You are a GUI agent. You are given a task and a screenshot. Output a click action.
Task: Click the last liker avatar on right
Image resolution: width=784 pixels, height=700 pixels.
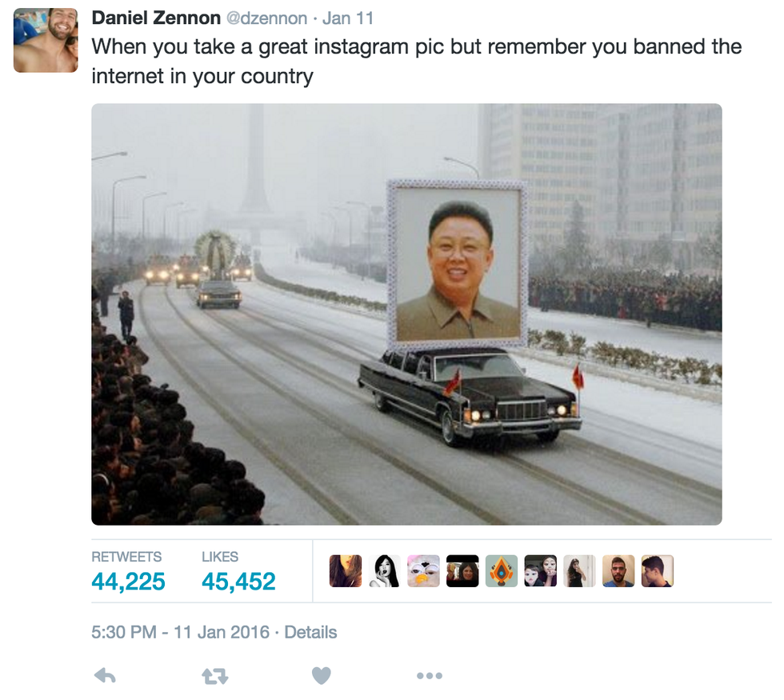[658, 571]
